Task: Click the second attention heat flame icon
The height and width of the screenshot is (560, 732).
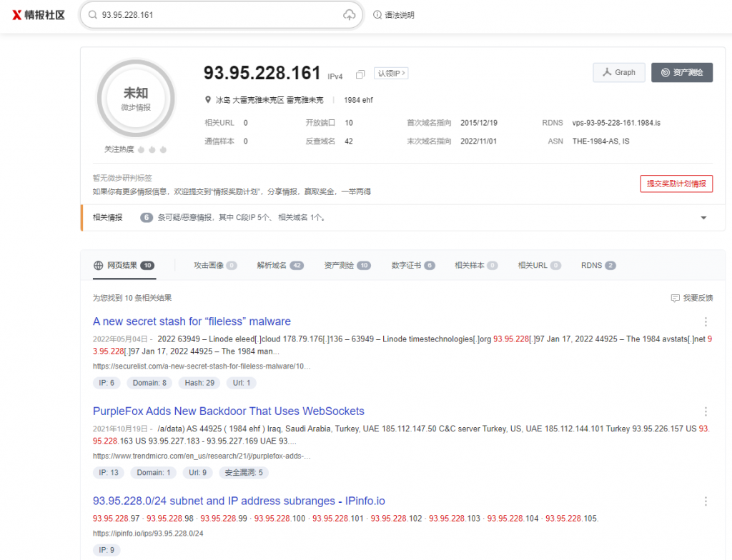Action: click(x=152, y=149)
